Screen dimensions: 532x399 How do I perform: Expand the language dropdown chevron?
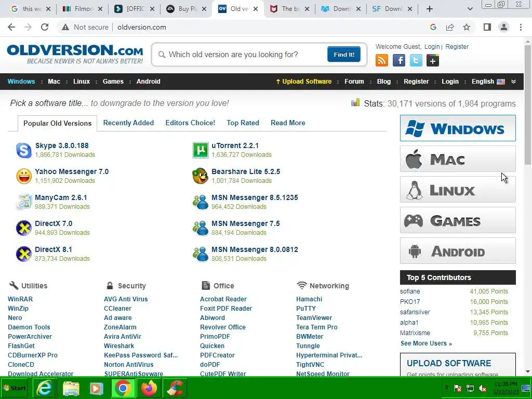[514, 82]
